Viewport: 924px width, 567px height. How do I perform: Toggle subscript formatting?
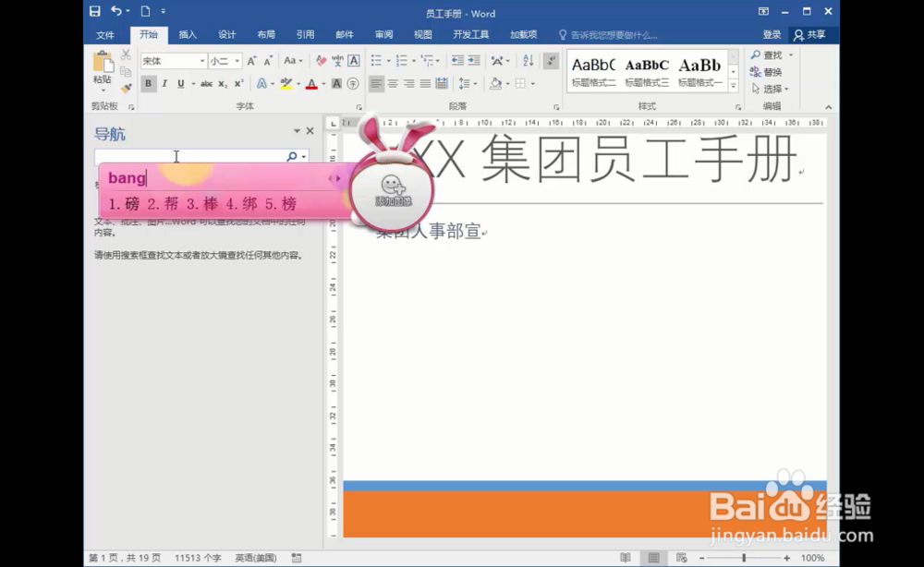(x=222, y=84)
